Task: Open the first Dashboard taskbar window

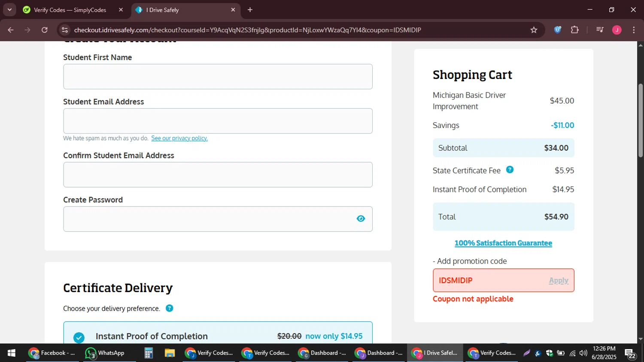Action: pos(322,353)
